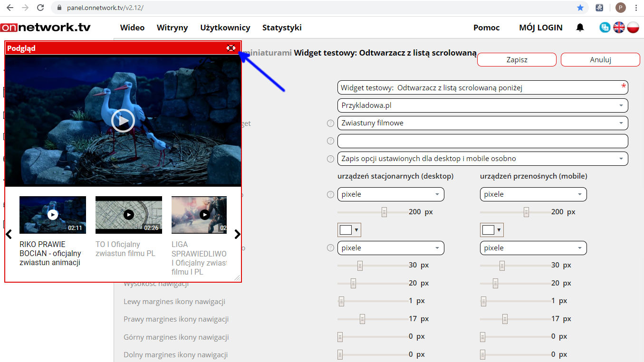Expand the Zwiastuny filmowe dropdown

tap(483, 123)
